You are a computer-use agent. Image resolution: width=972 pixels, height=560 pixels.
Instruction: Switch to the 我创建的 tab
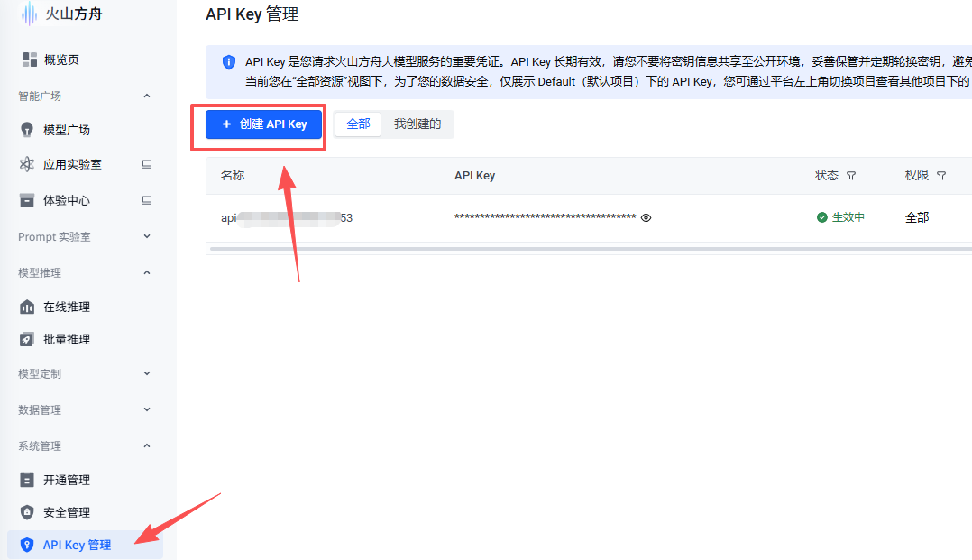417,124
